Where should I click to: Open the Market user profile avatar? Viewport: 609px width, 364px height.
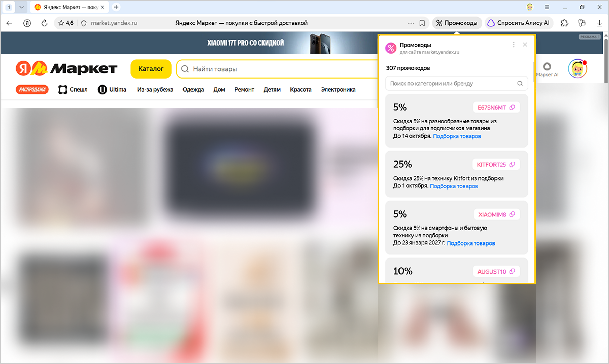tap(578, 69)
